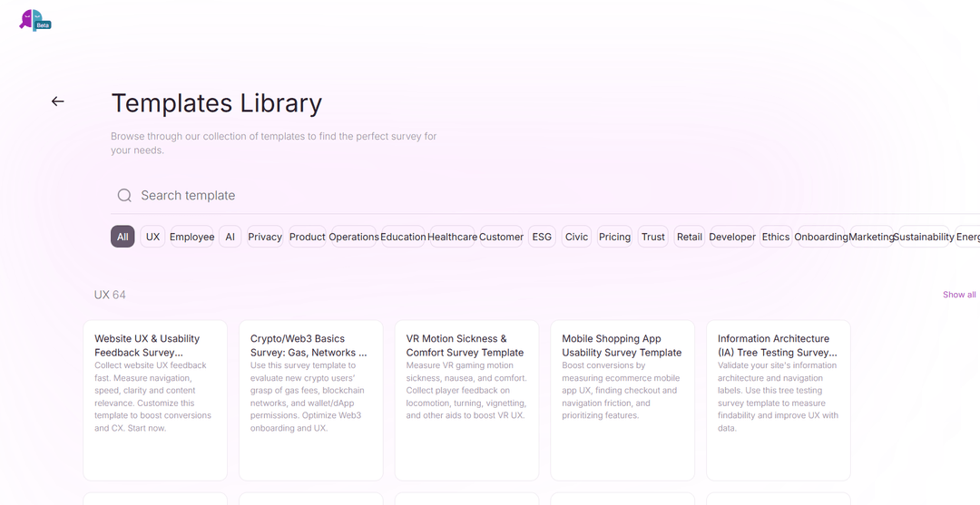Filter templates by Retail
The height and width of the screenshot is (505, 980).
pyautogui.click(x=690, y=237)
